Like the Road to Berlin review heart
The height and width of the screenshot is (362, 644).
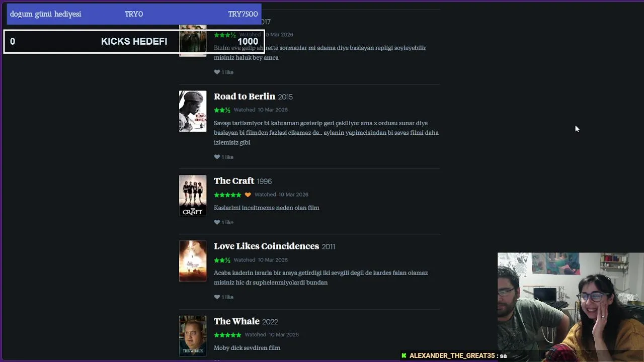pyautogui.click(x=217, y=157)
